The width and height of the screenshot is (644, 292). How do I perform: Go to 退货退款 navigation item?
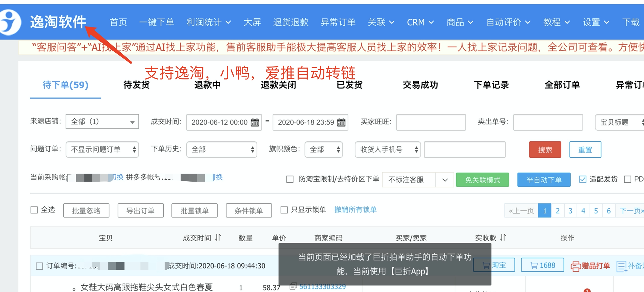(x=291, y=22)
